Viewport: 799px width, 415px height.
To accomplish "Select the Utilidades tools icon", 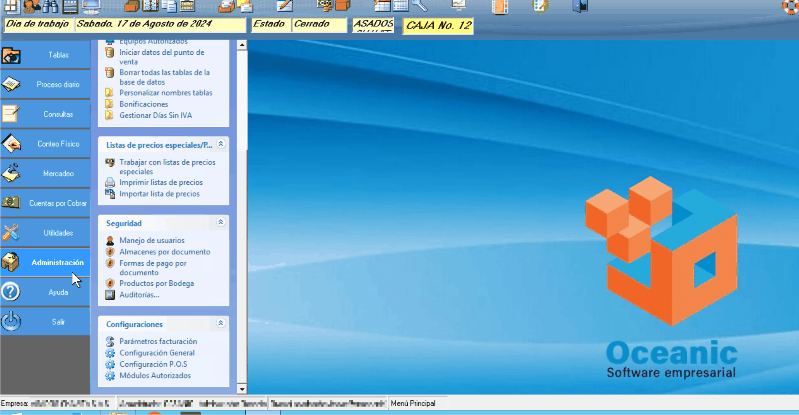I will point(12,233).
